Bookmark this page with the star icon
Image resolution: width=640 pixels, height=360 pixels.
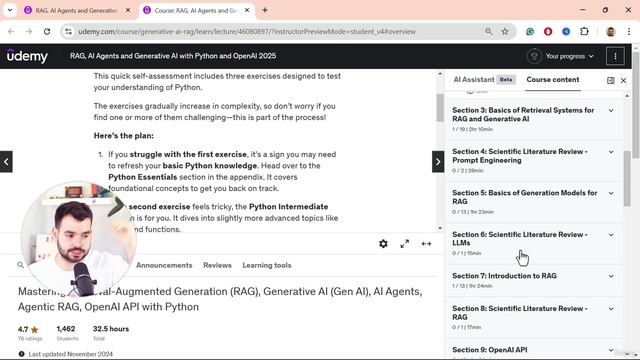[x=505, y=31]
